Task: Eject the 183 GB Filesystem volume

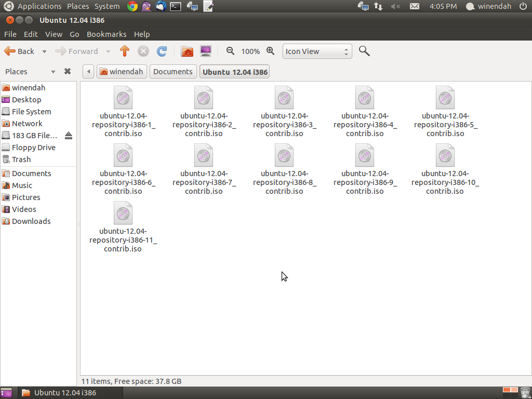Action: tap(69, 136)
